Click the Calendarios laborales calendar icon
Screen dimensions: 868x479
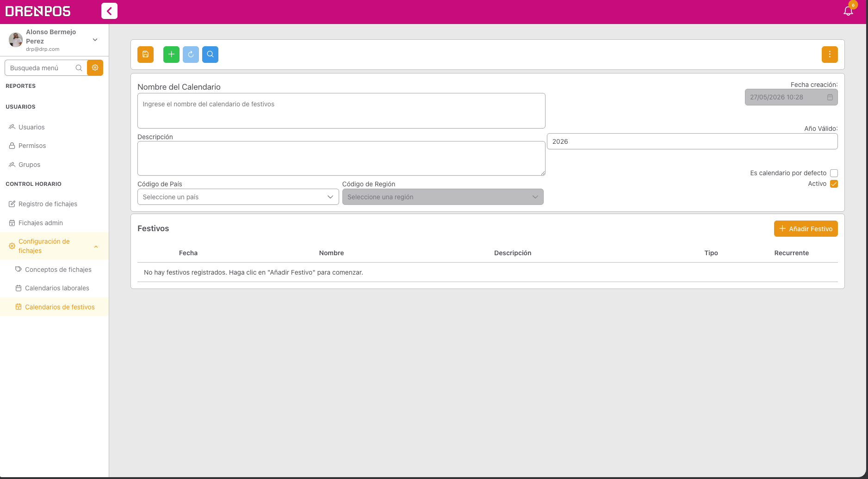19,288
